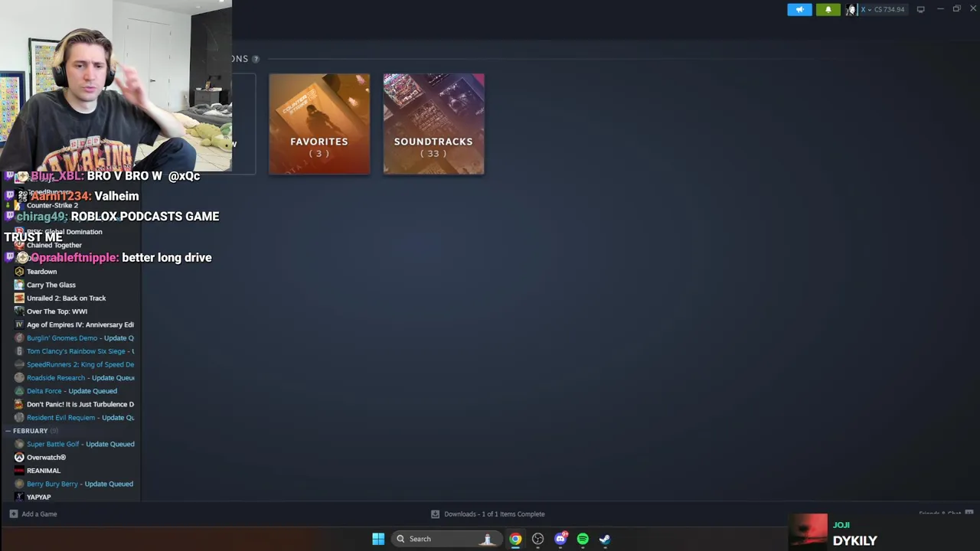Open collections help question mark
This screenshot has width=980, height=551.
(256, 59)
